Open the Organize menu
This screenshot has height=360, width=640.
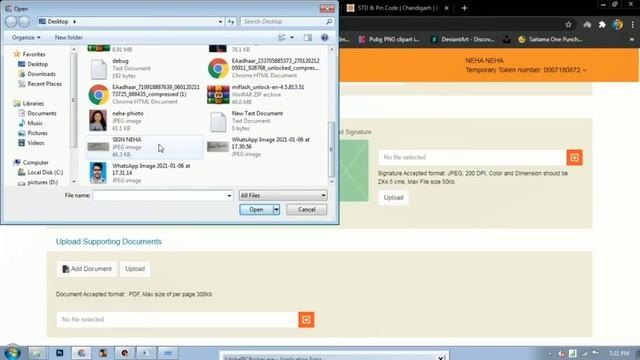coord(26,38)
